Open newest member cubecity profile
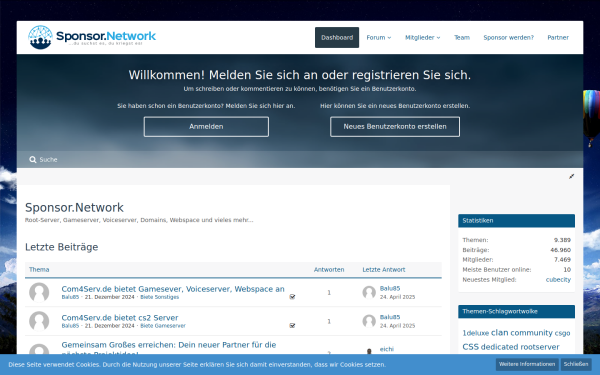The height and width of the screenshot is (375, 600). click(558, 279)
